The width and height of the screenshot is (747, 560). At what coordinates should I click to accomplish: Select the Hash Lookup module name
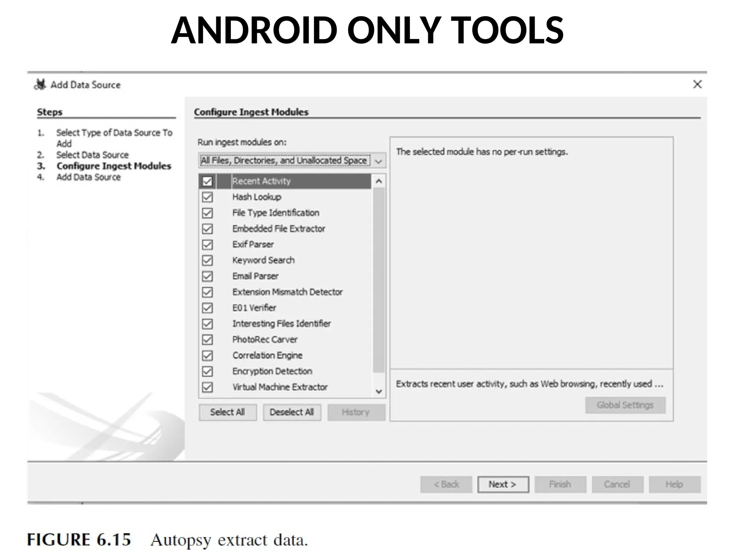257,197
